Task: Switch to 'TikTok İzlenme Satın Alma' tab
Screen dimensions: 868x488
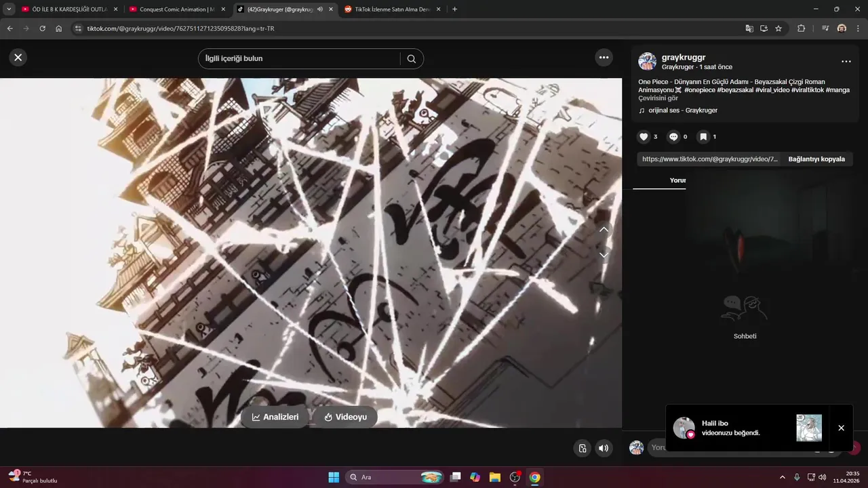Action: (393, 9)
